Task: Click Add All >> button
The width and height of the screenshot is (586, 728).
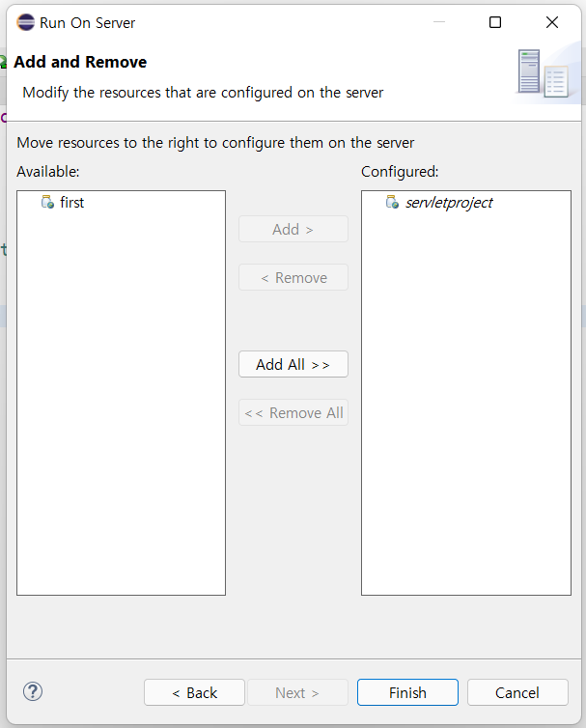Action: tap(293, 364)
